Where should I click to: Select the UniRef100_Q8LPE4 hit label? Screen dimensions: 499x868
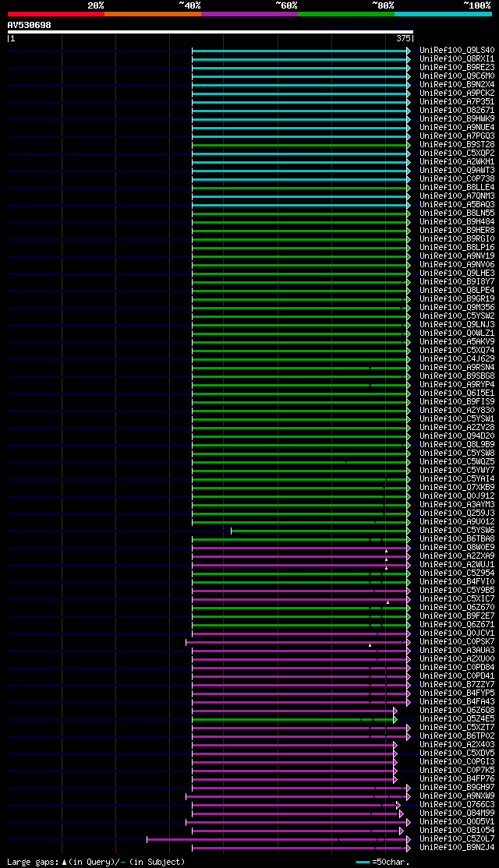(x=457, y=291)
